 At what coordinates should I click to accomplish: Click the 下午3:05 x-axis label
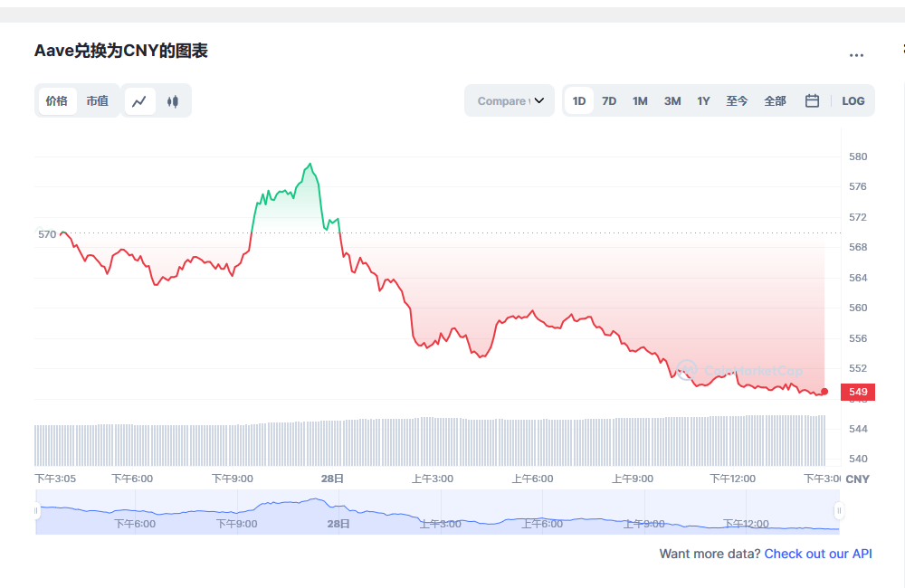tap(55, 479)
